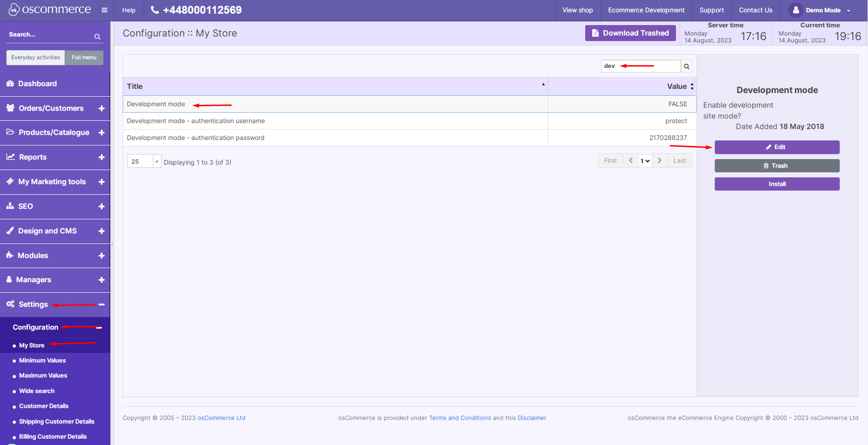The width and height of the screenshot is (868, 445).
Task: Click the Orders/Customers people icon
Action: tap(10, 108)
